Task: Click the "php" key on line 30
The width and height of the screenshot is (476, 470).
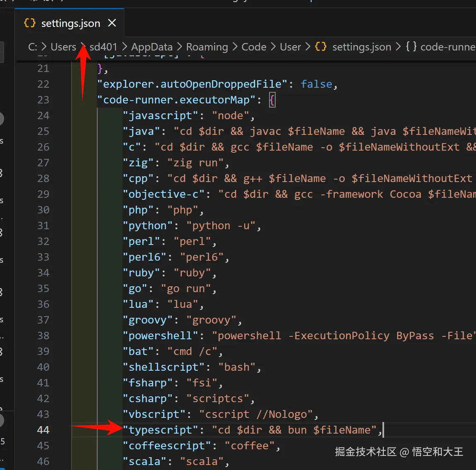Action: point(138,210)
